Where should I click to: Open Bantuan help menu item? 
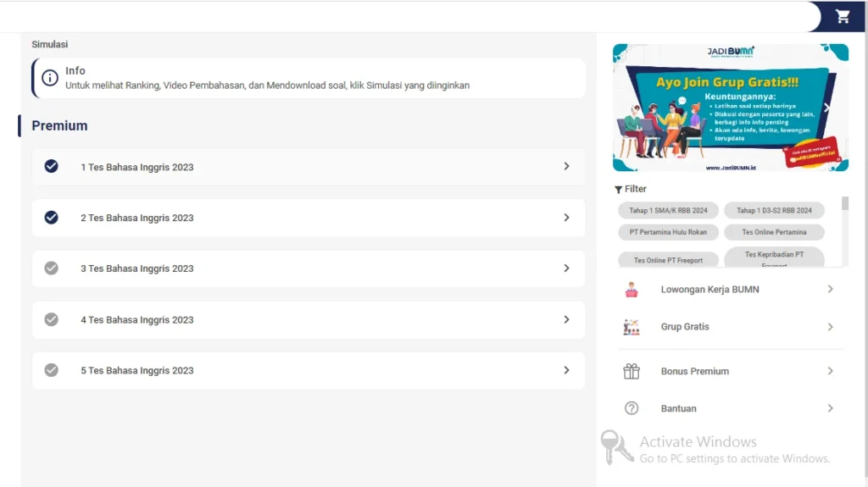point(730,408)
